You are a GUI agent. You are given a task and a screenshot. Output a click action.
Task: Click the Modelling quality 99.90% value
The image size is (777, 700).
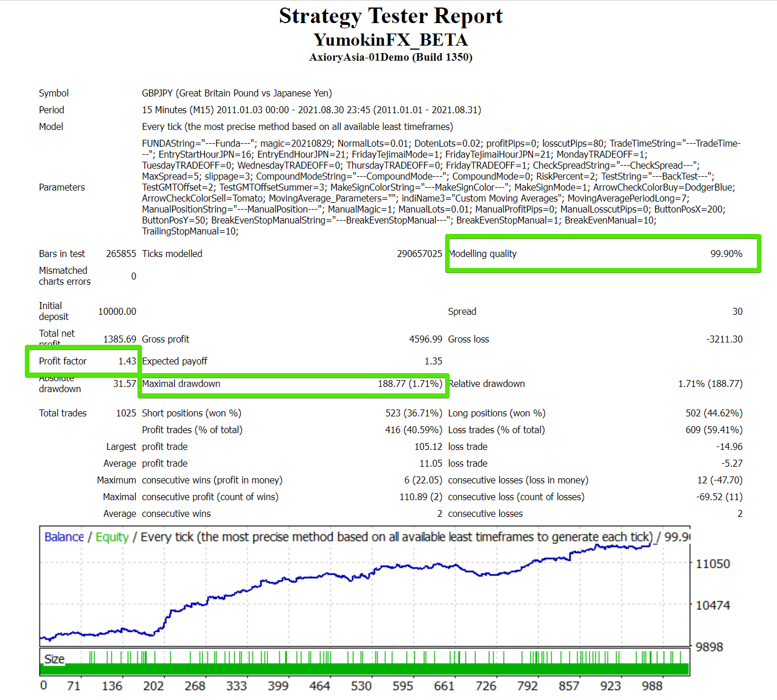pyautogui.click(x=726, y=254)
